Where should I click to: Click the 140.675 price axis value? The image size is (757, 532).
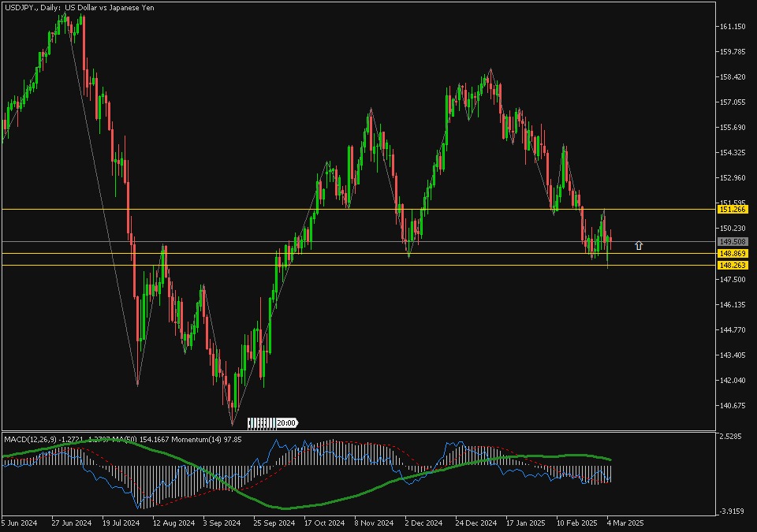coord(733,406)
